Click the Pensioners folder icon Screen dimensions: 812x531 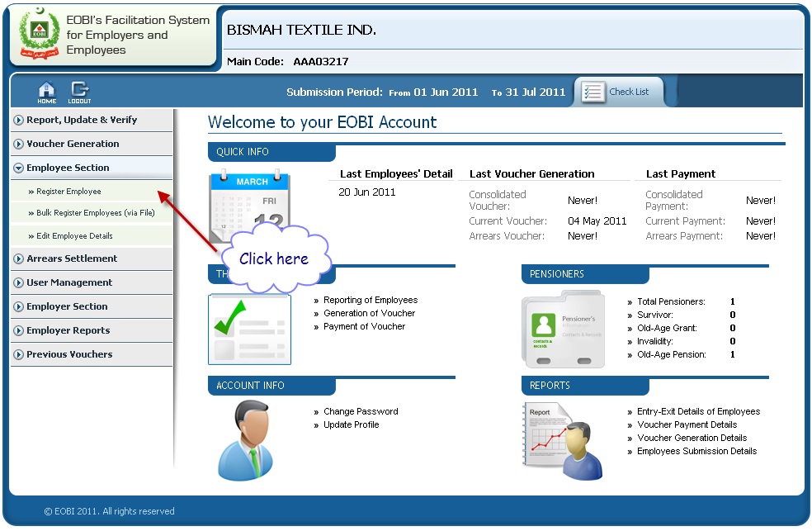[563, 330]
